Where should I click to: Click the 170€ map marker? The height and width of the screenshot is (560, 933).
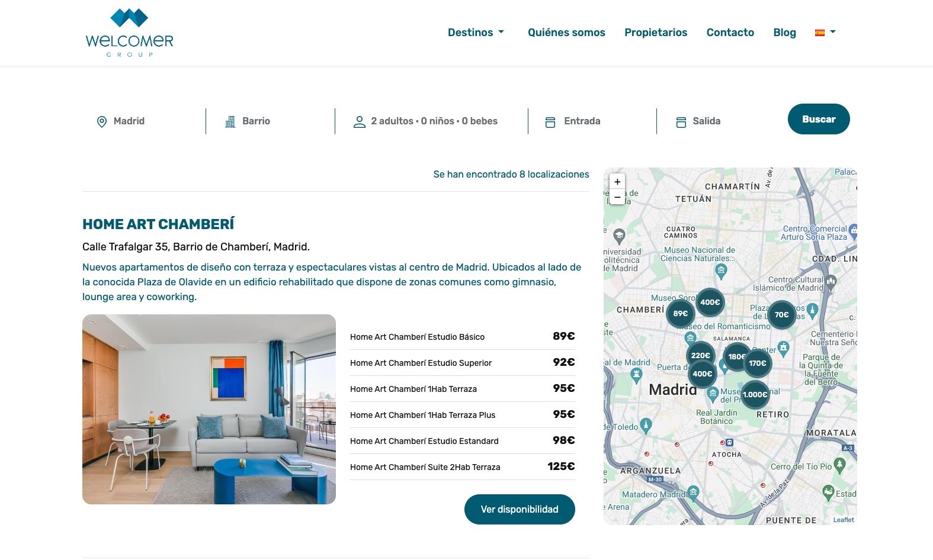point(757,363)
